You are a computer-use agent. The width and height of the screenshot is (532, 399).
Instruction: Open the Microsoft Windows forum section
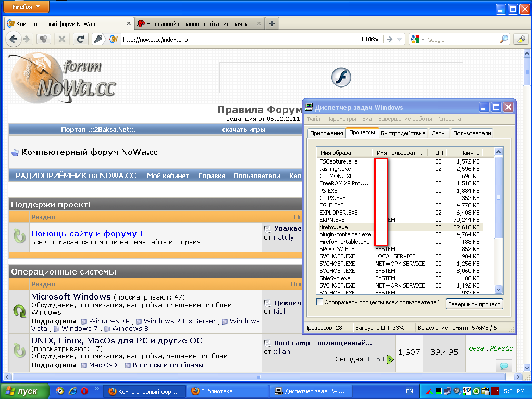71,296
